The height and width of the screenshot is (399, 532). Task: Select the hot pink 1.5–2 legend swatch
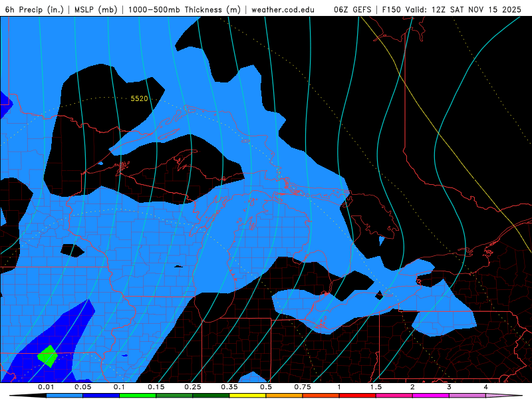tap(394, 396)
